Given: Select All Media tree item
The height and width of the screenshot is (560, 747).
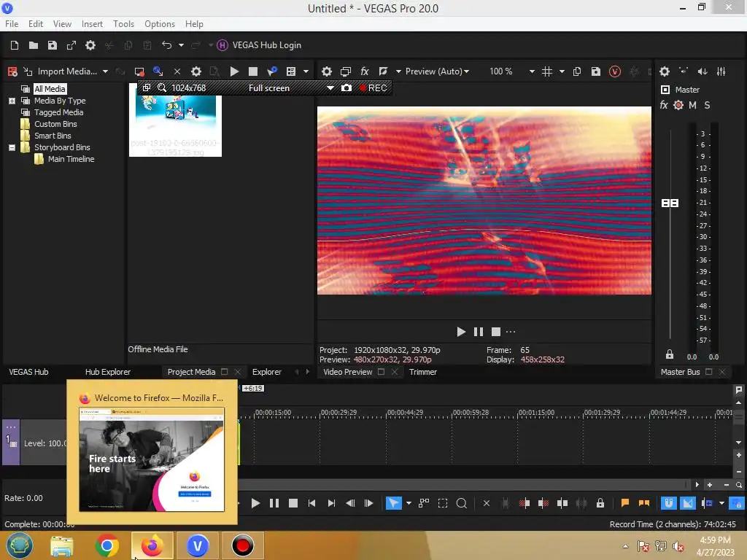Looking at the screenshot, I should 50,89.
